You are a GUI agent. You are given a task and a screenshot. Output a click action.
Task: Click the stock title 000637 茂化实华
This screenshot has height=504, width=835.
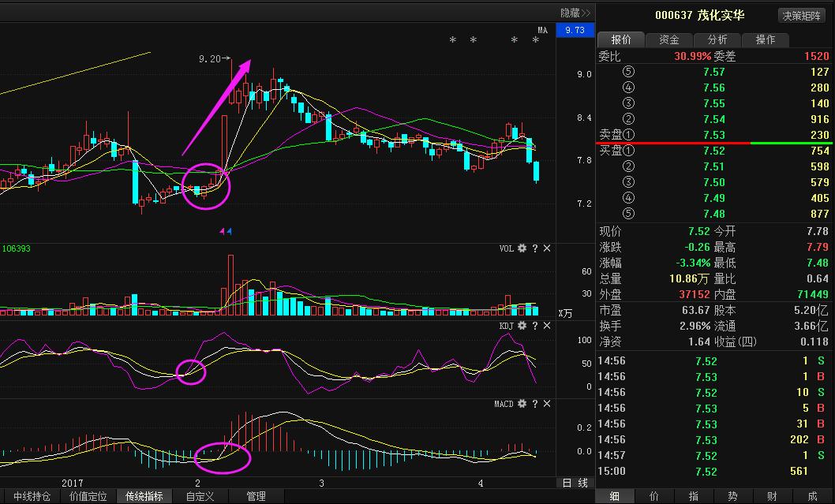coord(699,15)
